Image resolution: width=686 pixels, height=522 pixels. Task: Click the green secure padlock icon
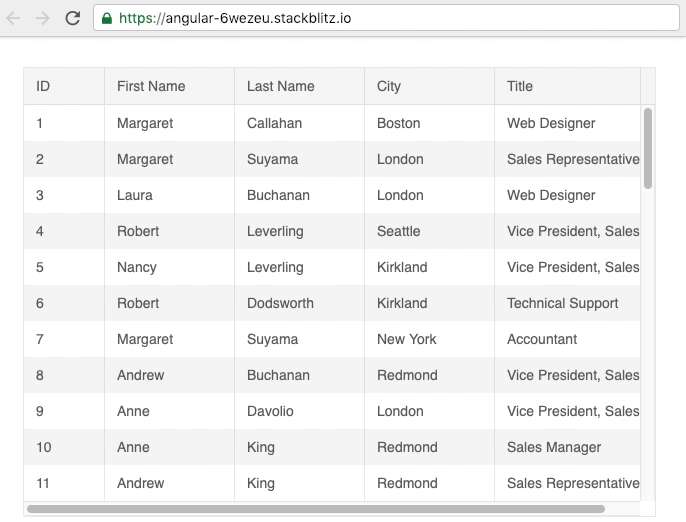tap(107, 18)
